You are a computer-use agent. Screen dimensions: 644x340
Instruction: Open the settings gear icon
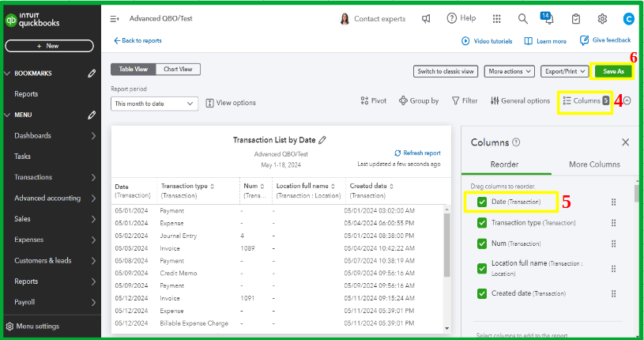click(x=602, y=19)
